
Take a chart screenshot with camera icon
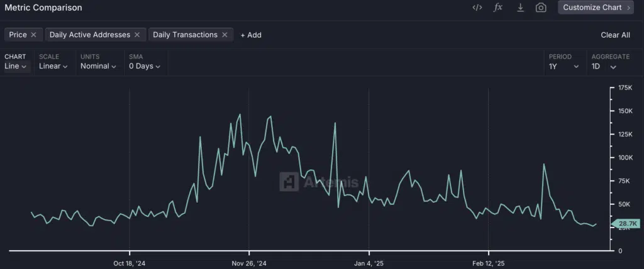click(541, 8)
